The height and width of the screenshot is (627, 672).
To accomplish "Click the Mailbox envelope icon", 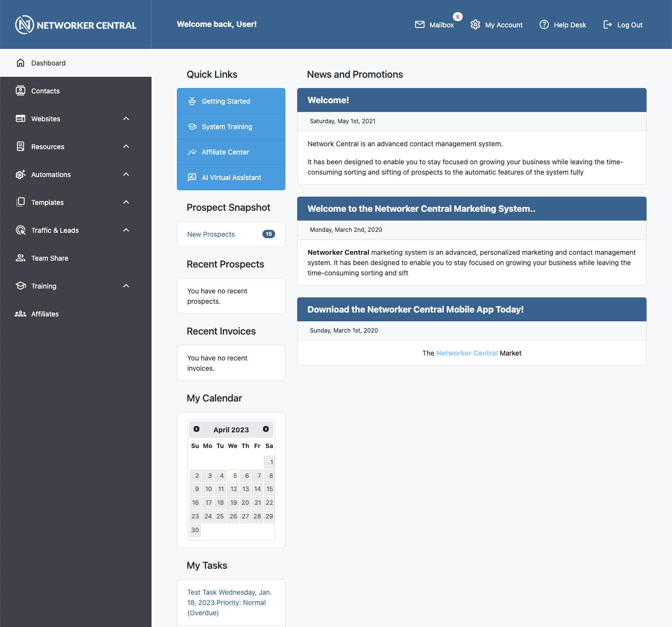I will tap(419, 24).
